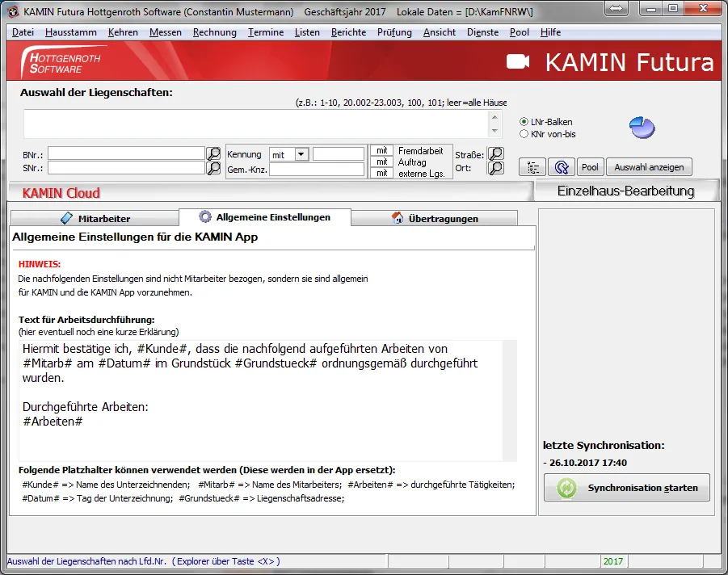Toggle the Fremdarbeit mit switch
728x575 pixels.
tap(381, 151)
